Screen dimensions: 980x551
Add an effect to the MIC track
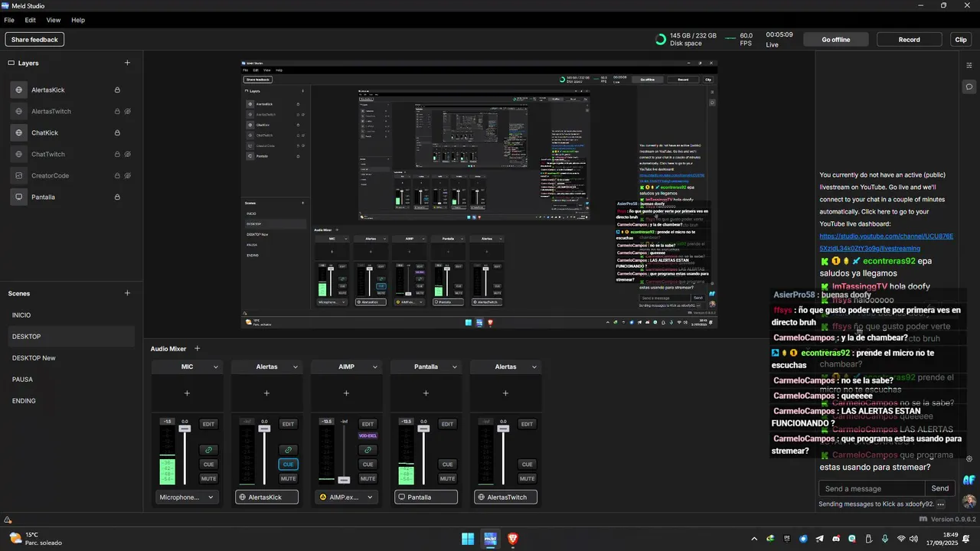[x=187, y=393]
